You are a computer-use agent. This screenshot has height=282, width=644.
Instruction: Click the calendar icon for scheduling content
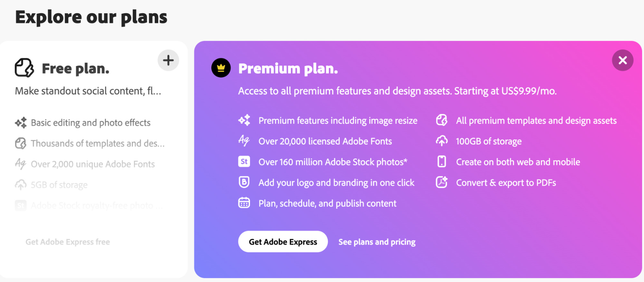[x=244, y=203]
